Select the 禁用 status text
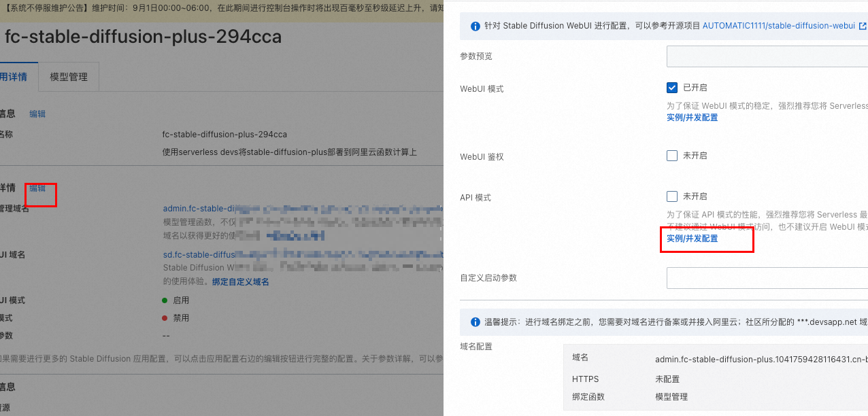 pyautogui.click(x=181, y=318)
